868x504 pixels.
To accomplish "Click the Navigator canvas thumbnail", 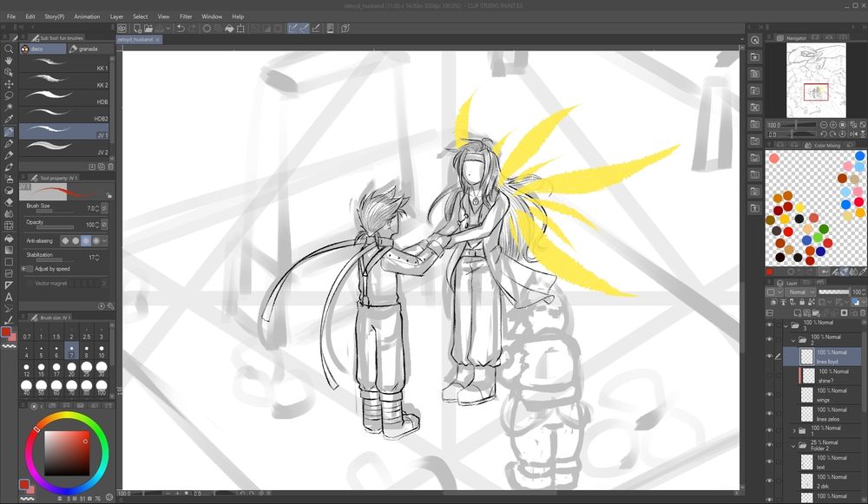I will tap(815, 81).
